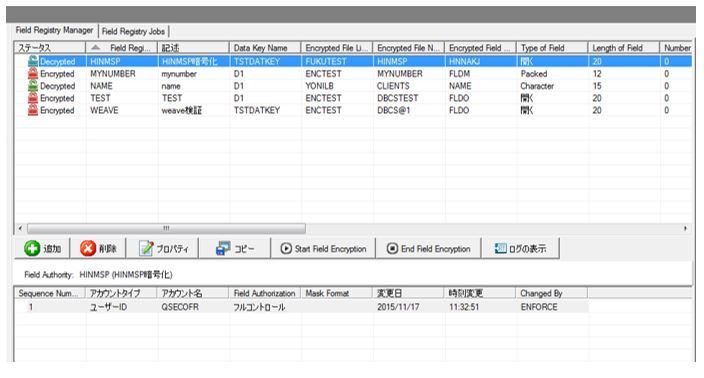Screen dimensions: 704x378
Task: Select the QSECOFR account row
Action: [301, 307]
